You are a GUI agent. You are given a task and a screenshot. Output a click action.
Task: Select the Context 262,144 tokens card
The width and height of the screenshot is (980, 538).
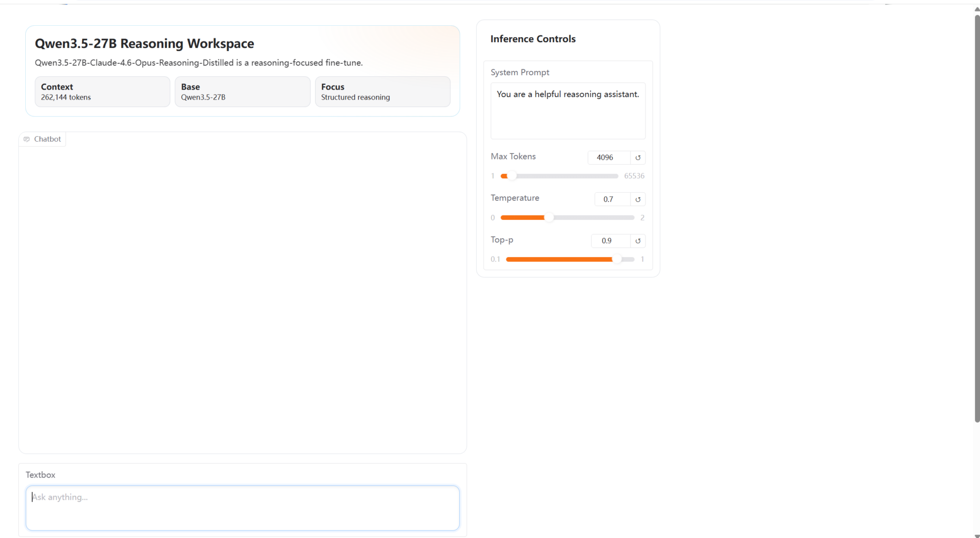coord(102,92)
